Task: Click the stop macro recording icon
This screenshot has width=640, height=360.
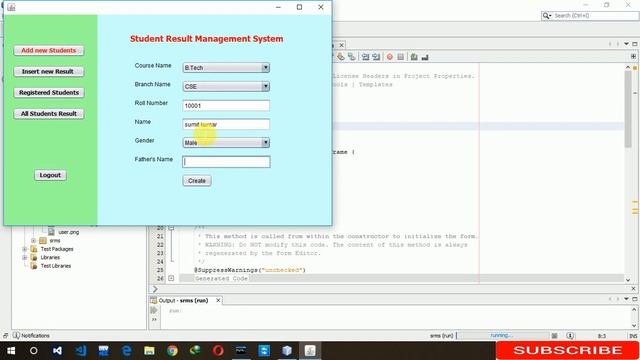Action: [400, 57]
